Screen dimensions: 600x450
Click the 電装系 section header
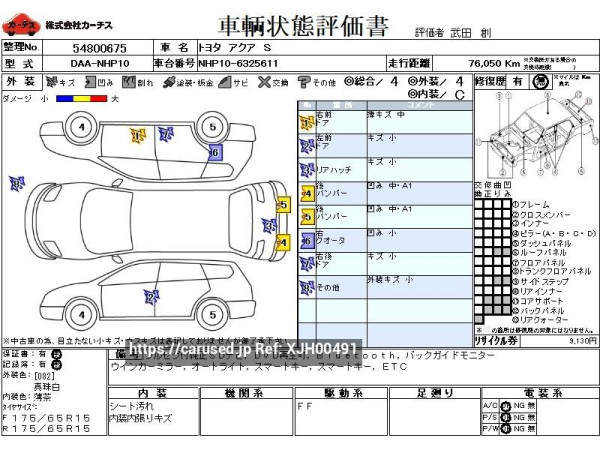coord(543,393)
